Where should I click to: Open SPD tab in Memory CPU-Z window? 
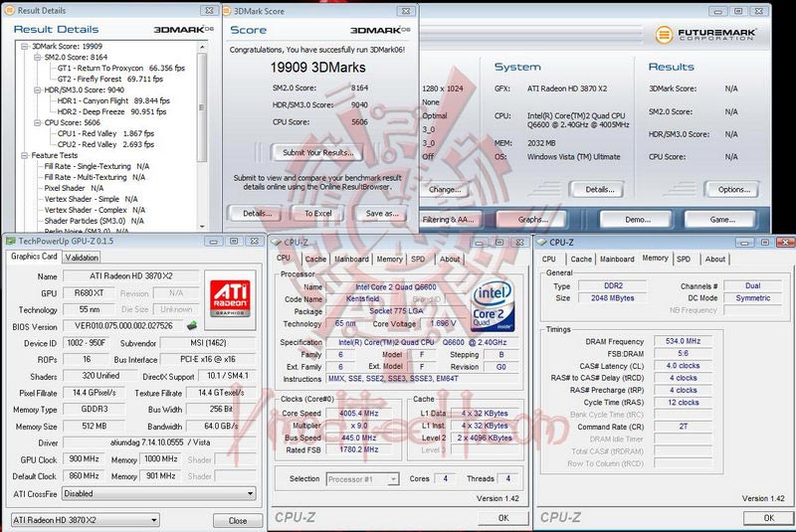click(684, 260)
